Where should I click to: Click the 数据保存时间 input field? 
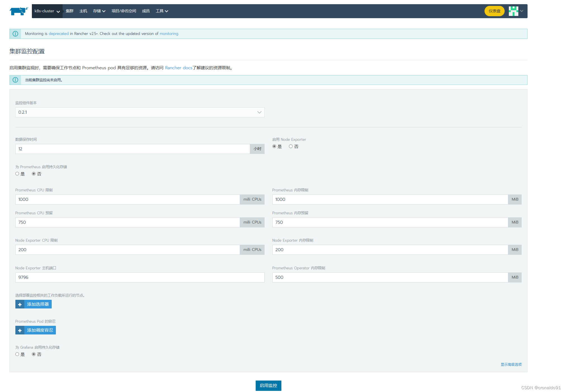pos(132,149)
